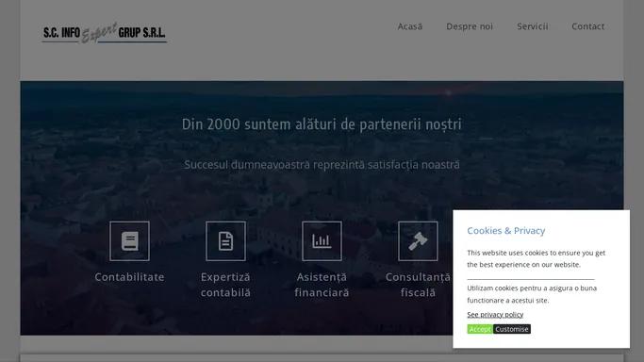Click the Succesul dumneavoastră subtitle text

(322, 165)
